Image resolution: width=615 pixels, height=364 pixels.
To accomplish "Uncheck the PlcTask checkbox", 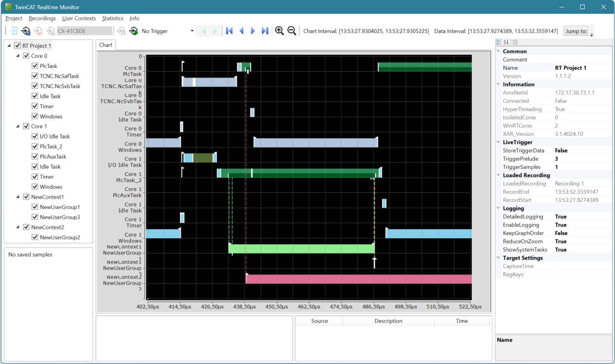I will 35,66.
